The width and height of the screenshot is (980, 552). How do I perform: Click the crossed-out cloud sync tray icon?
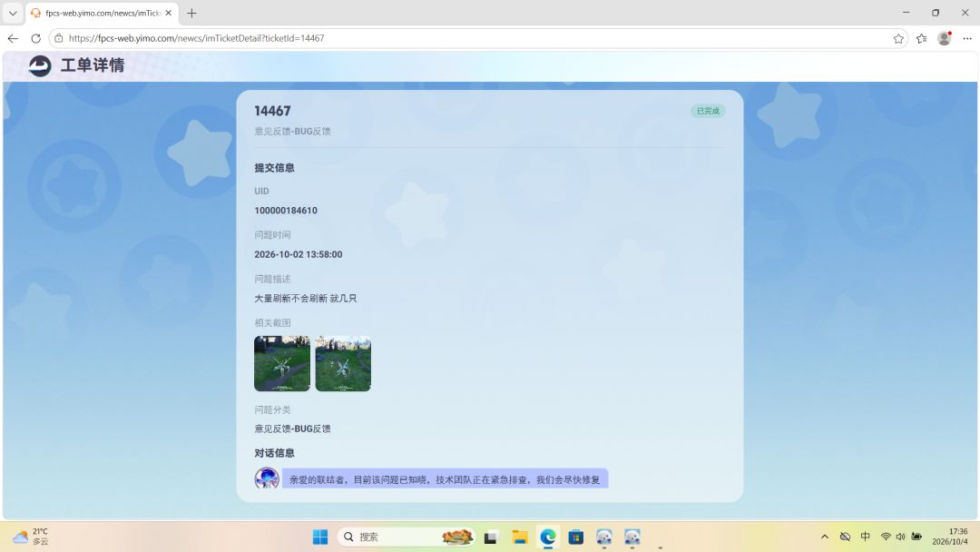pyautogui.click(x=845, y=537)
